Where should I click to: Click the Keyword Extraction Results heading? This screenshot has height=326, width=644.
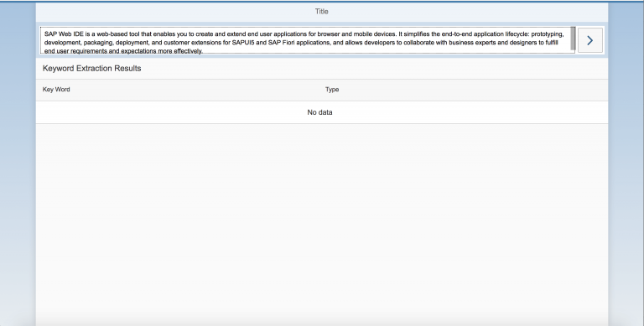click(x=92, y=69)
